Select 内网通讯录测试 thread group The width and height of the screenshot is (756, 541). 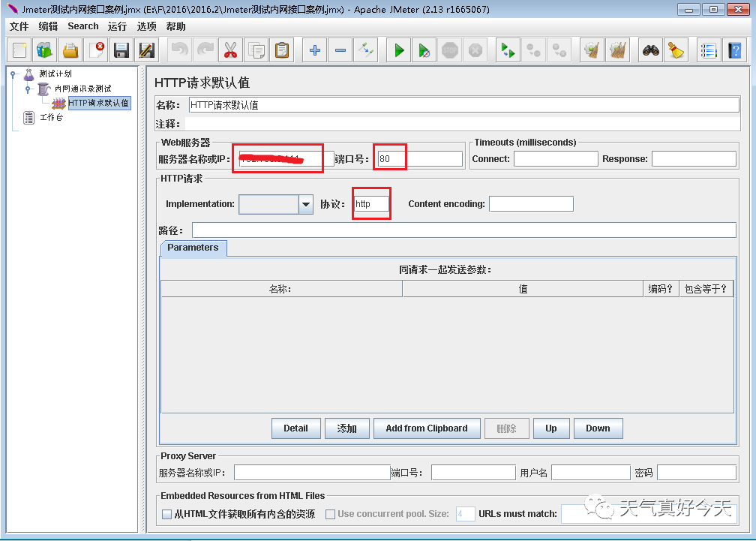(x=83, y=89)
